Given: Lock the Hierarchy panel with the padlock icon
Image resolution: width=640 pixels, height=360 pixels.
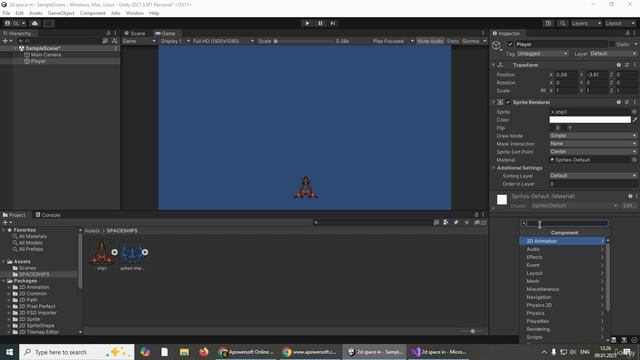Looking at the screenshot, I should (x=108, y=33).
